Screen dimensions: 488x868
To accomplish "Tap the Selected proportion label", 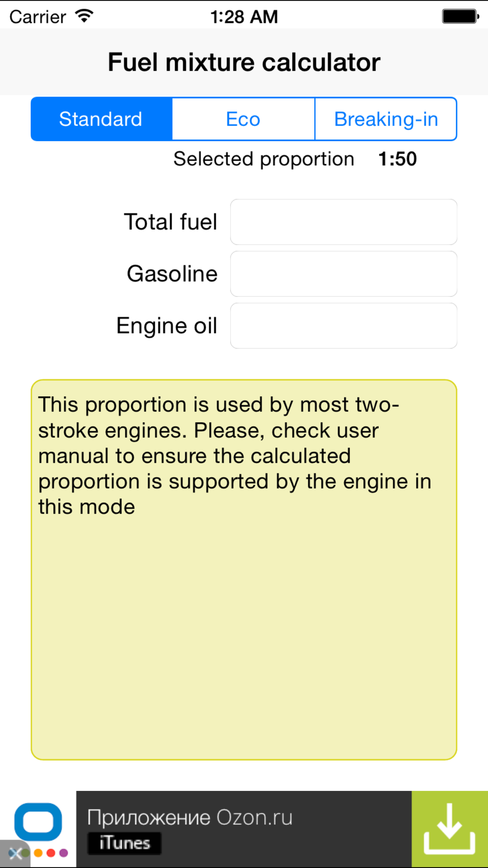I will (x=264, y=159).
